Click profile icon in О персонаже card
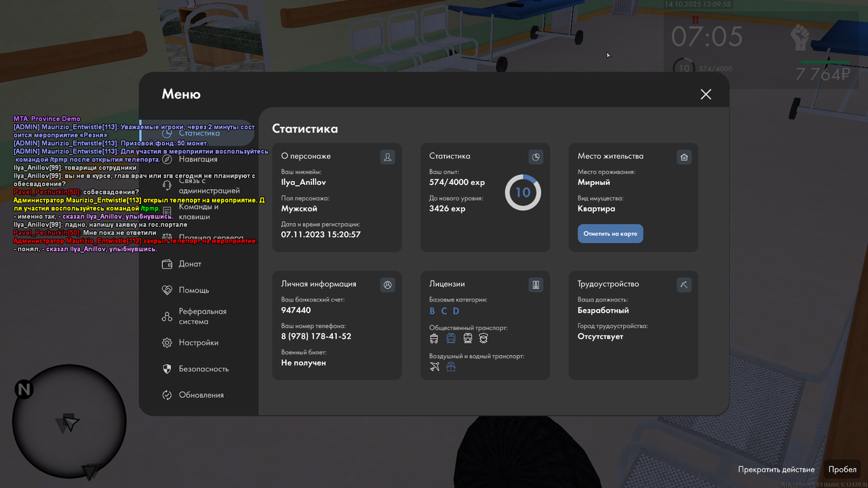This screenshot has height=488, width=868. point(388,157)
